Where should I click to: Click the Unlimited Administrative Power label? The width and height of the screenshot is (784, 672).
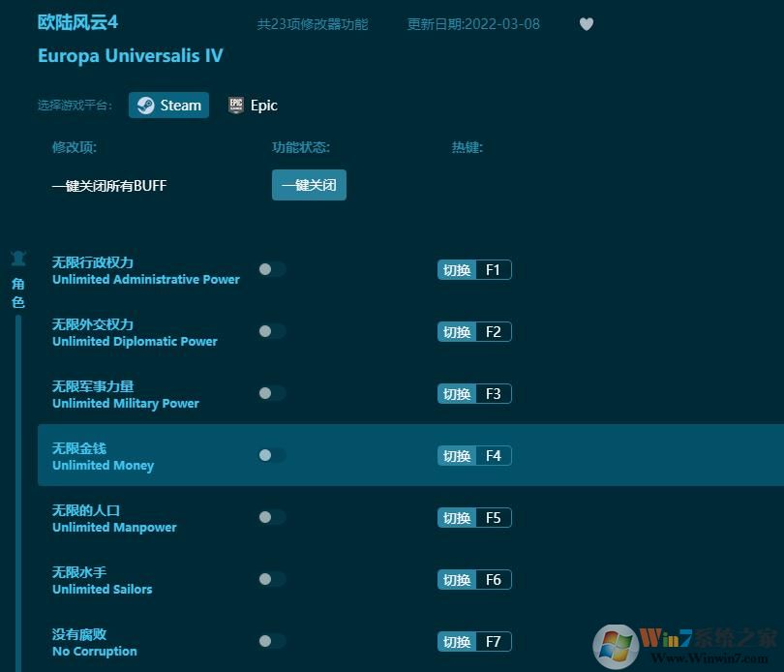(146, 279)
